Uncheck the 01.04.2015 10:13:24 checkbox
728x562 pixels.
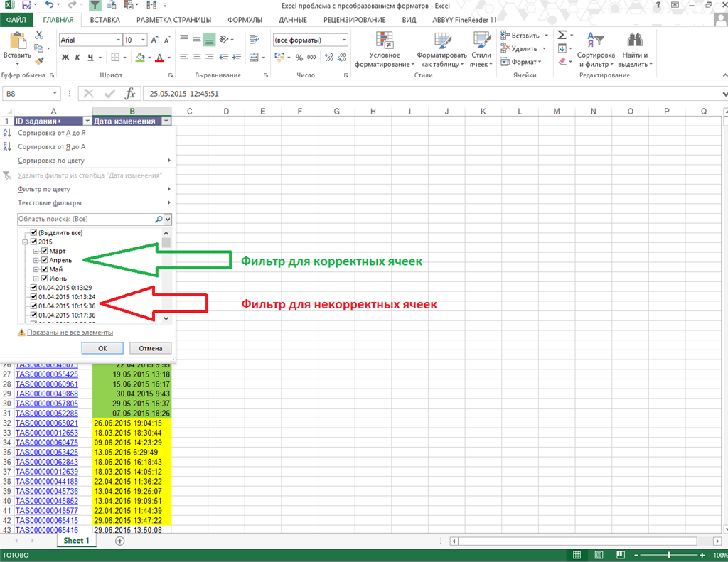[33, 296]
